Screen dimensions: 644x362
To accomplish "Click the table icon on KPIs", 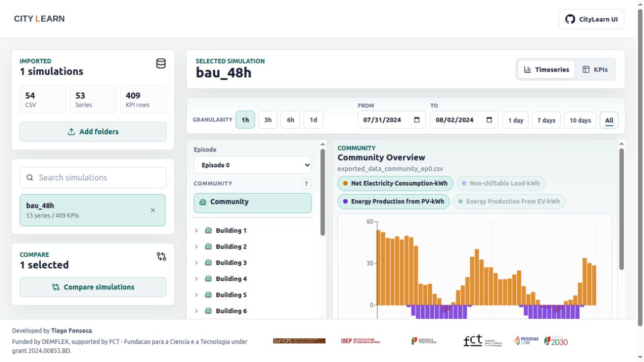I will pos(586,70).
